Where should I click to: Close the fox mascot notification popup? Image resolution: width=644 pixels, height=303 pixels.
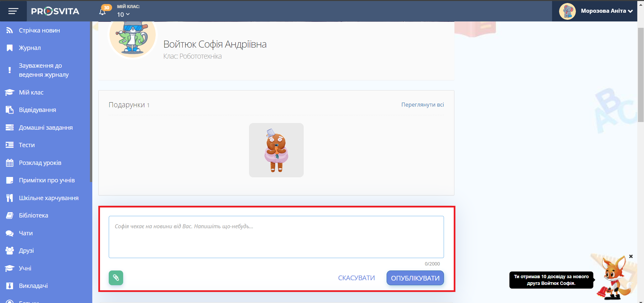click(x=631, y=256)
